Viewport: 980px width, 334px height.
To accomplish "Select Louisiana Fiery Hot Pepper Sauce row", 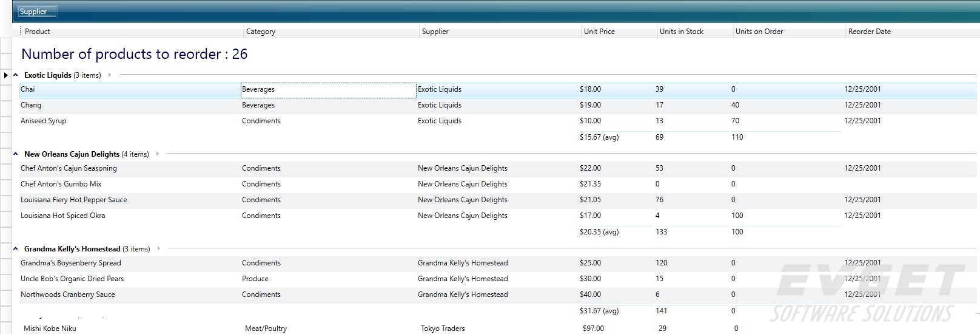I will 498,200.
